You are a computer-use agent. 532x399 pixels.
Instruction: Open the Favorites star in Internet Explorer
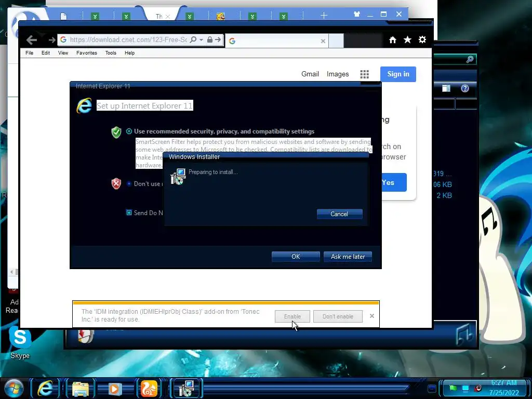[407, 39]
